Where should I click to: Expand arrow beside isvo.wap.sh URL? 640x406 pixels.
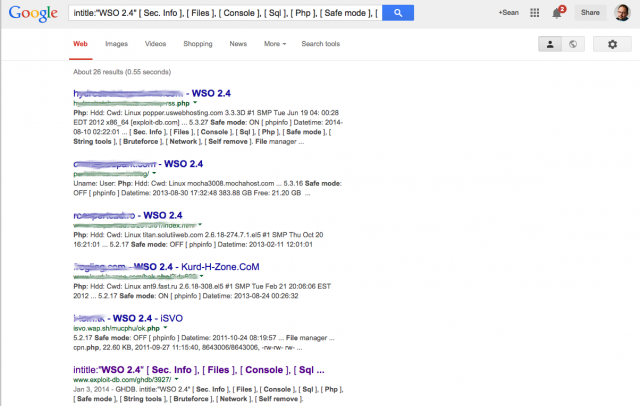[165, 328]
